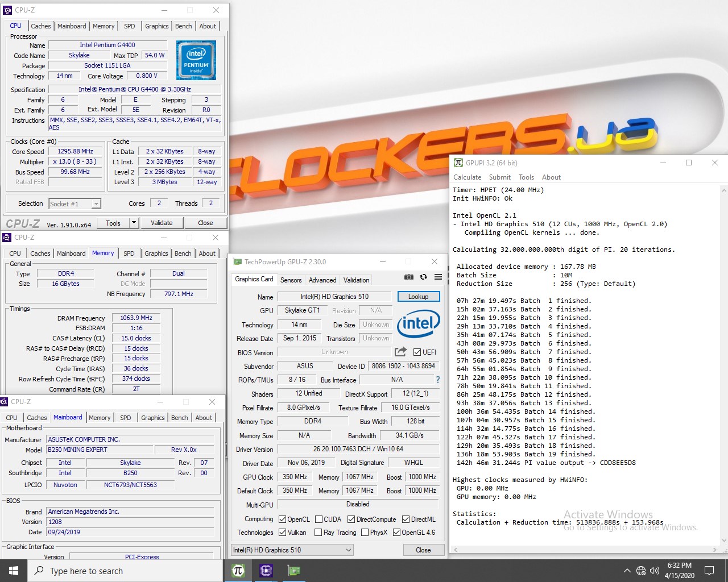The width and height of the screenshot is (728, 582).
Task: Open the network tray icon
Action: tap(641, 571)
